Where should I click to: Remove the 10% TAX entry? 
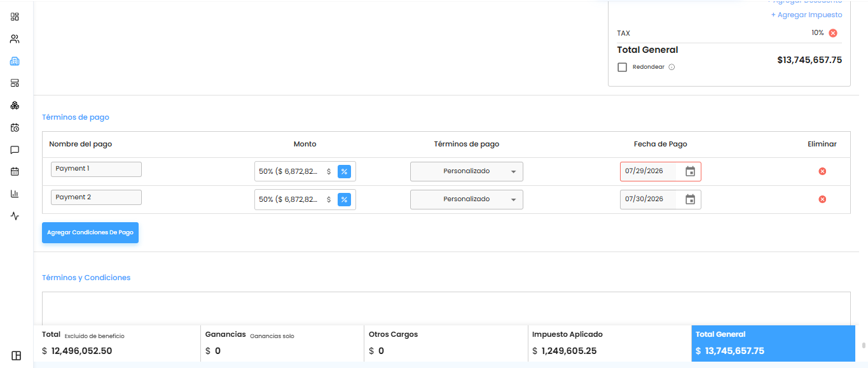tap(833, 33)
